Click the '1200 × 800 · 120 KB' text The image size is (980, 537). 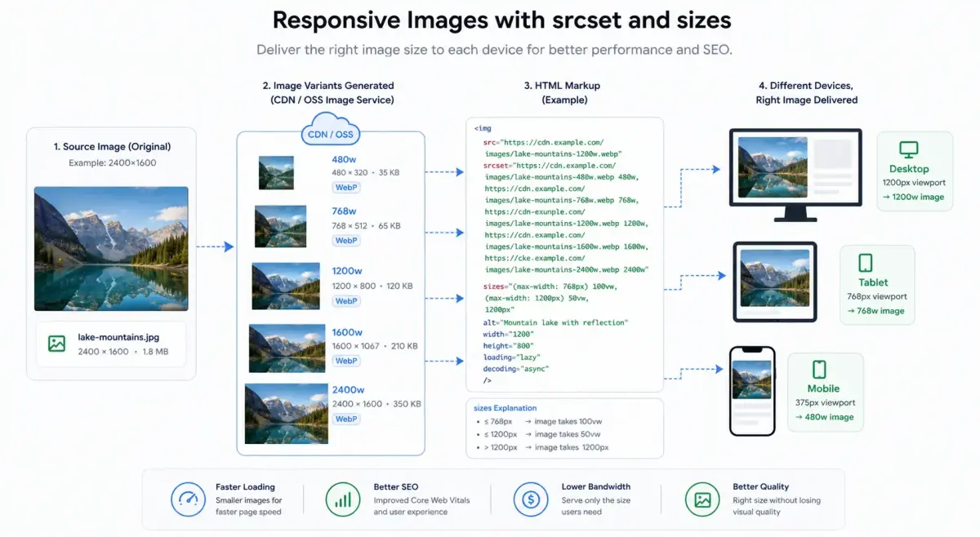[x=372, y=286]
